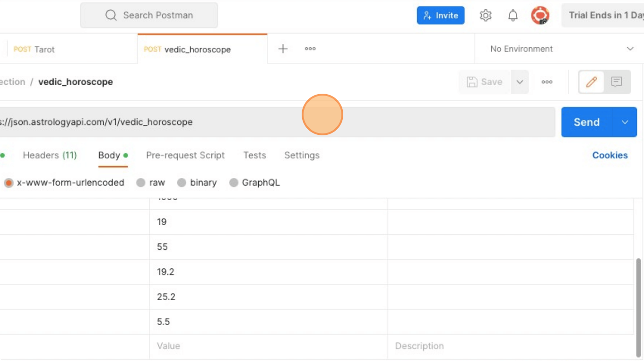644x362 pixels.
Task: Open the Cookies link
Action: click(x=610, y=155)
